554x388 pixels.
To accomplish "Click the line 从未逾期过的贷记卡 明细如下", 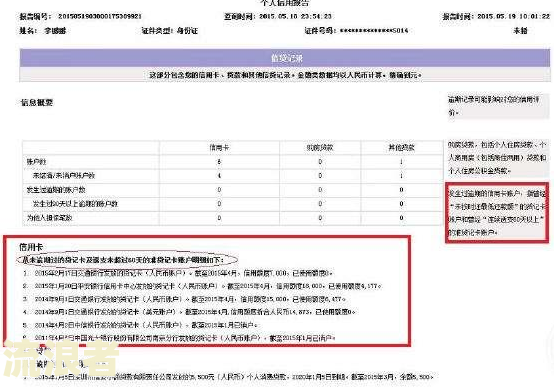I will [x=123, y=260].
